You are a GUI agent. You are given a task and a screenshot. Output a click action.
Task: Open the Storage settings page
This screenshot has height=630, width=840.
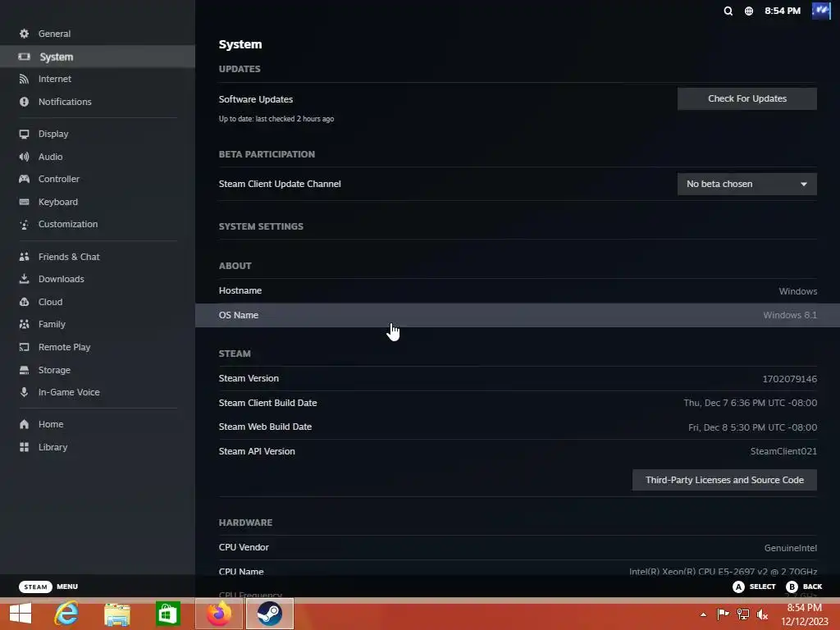tap(98, 370)
